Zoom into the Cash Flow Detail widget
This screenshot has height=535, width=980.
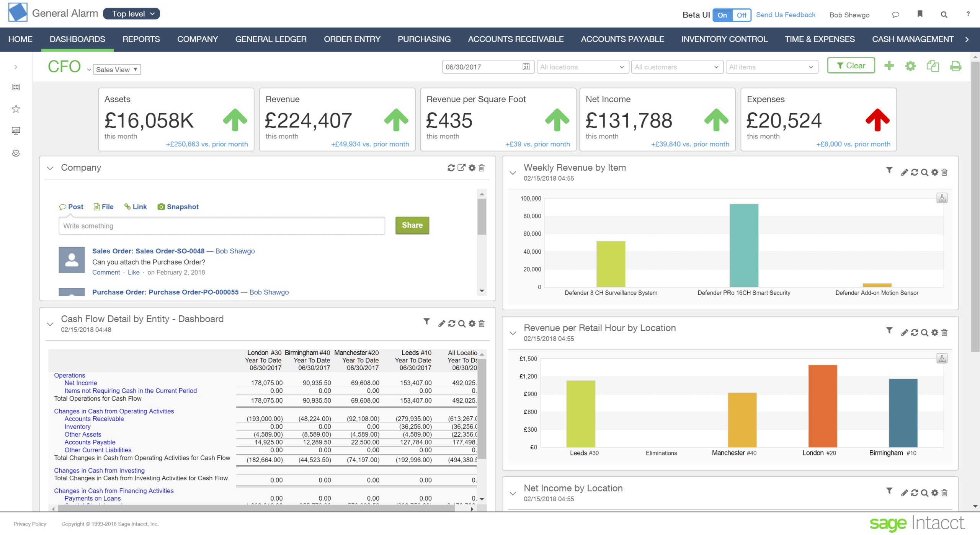click(x=462, y=323)
